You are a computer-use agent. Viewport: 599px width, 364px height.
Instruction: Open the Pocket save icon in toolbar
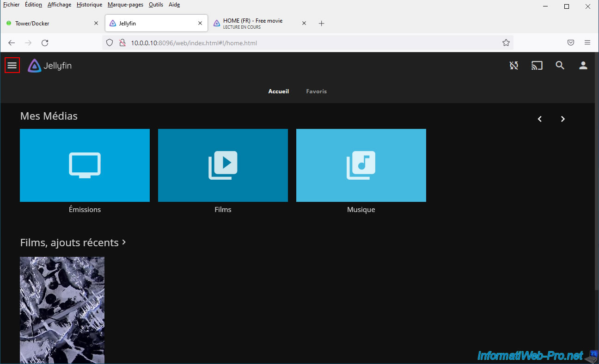pos(571,43)
